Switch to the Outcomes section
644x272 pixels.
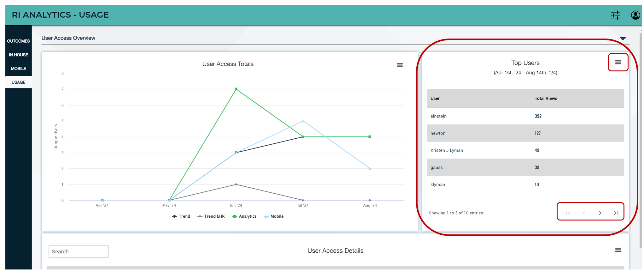(x=19, y=41)
